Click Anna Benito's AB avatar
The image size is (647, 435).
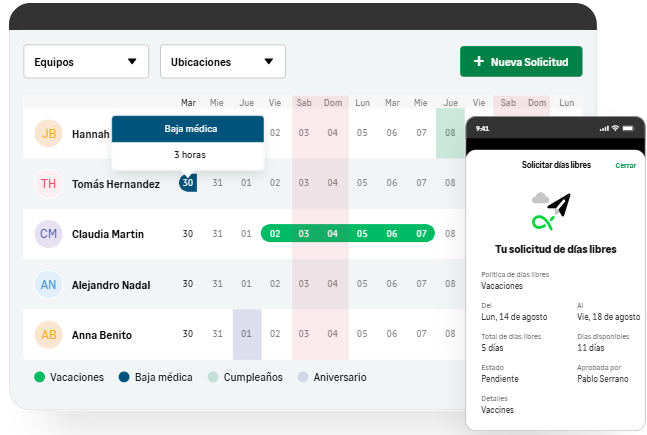click(49, 335)
